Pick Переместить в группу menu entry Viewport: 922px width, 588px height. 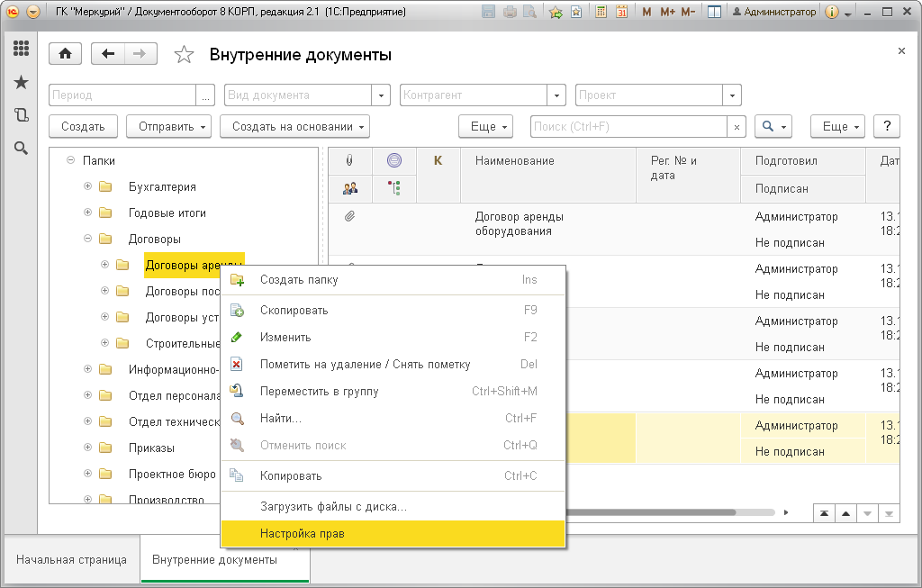pyautogui.click(x=393, y=392)
